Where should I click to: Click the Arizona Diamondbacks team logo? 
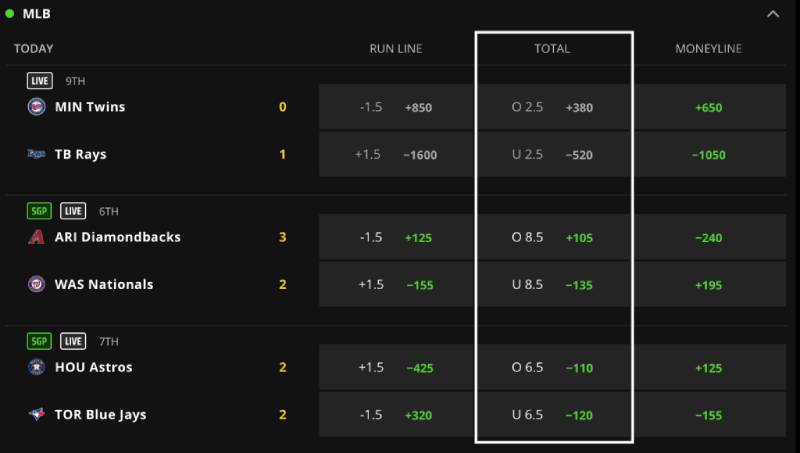coord(36,237)
